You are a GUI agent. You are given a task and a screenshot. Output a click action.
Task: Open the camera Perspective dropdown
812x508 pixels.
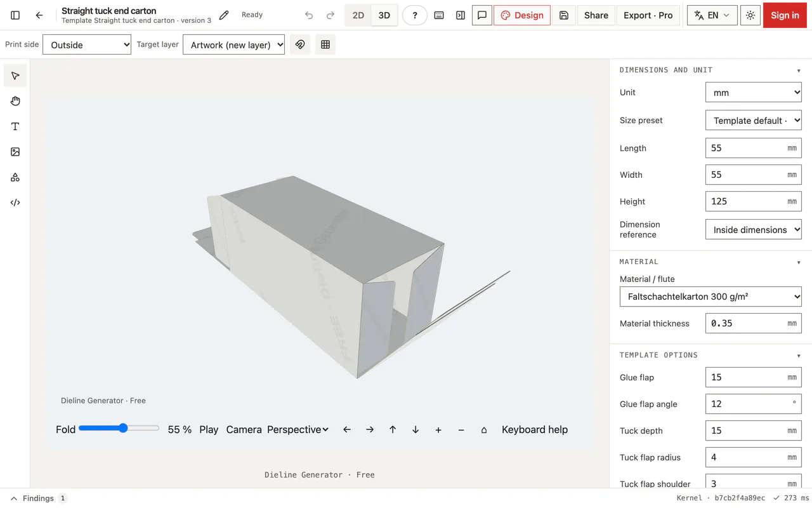pyautogui.click(x=298, y=429)
